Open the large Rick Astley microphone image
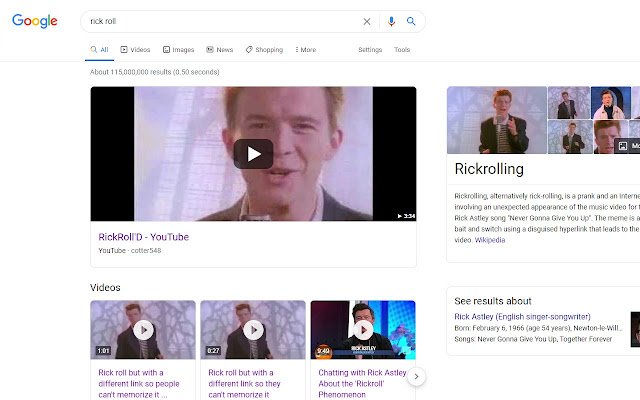 (497, 120)
